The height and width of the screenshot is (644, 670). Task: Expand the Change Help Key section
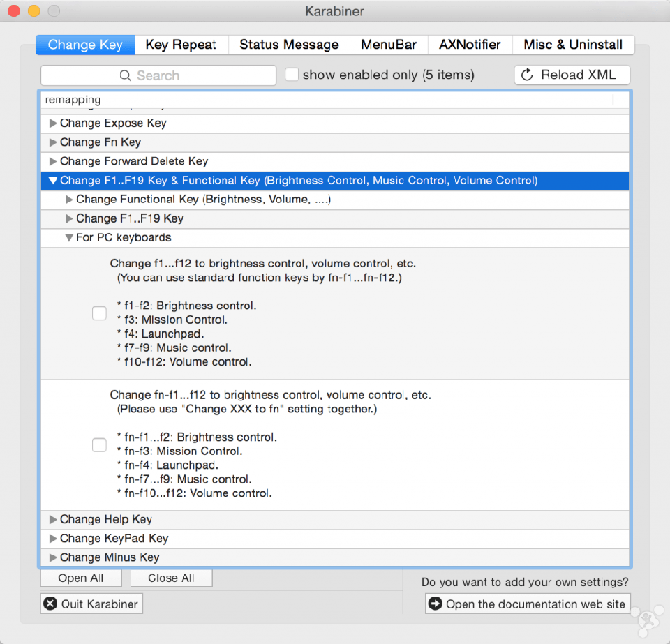point(53,520)
